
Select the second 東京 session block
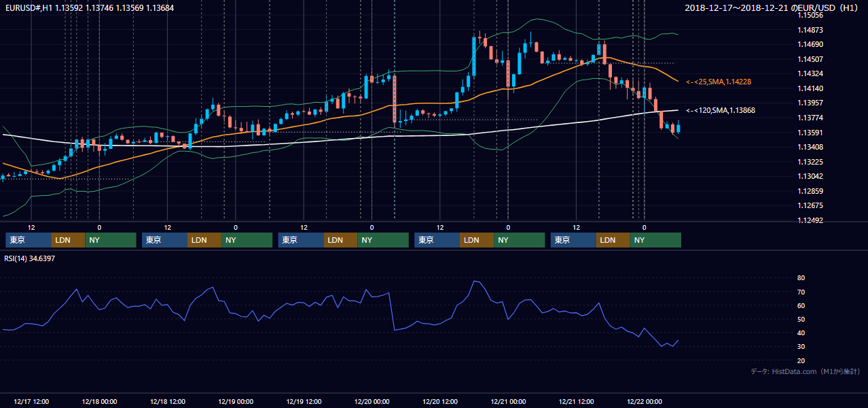(x=164, y=240)
